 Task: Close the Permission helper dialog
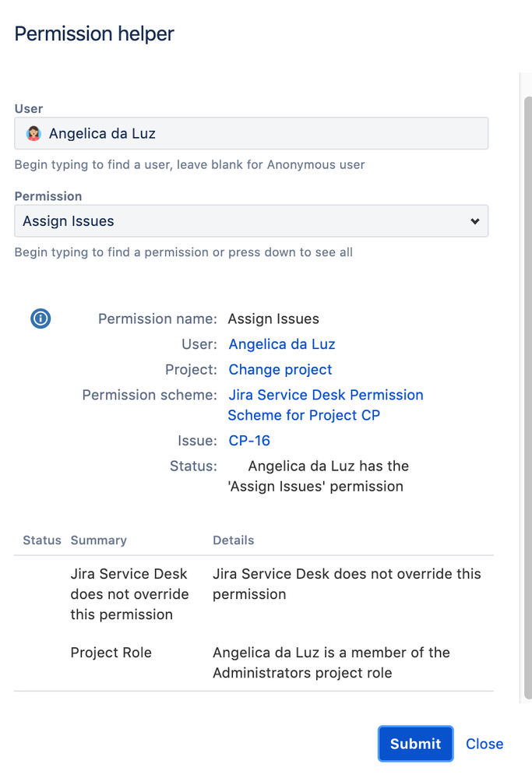484,744
